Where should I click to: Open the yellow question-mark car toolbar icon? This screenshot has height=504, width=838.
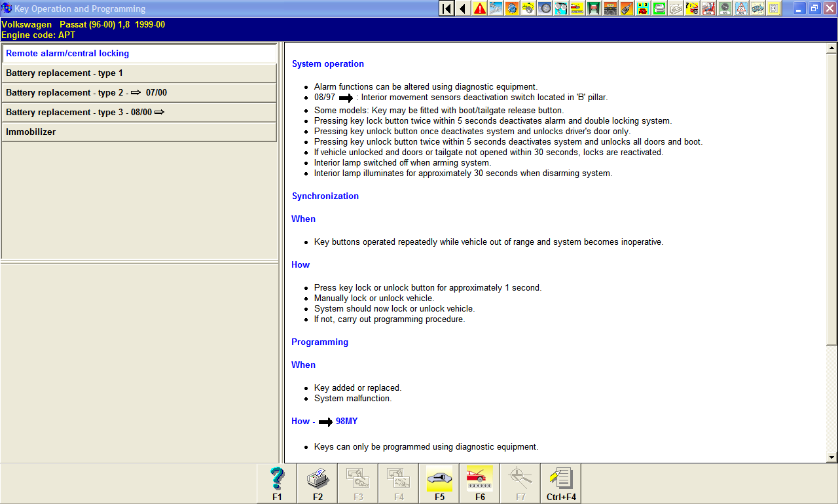point(692,9)
